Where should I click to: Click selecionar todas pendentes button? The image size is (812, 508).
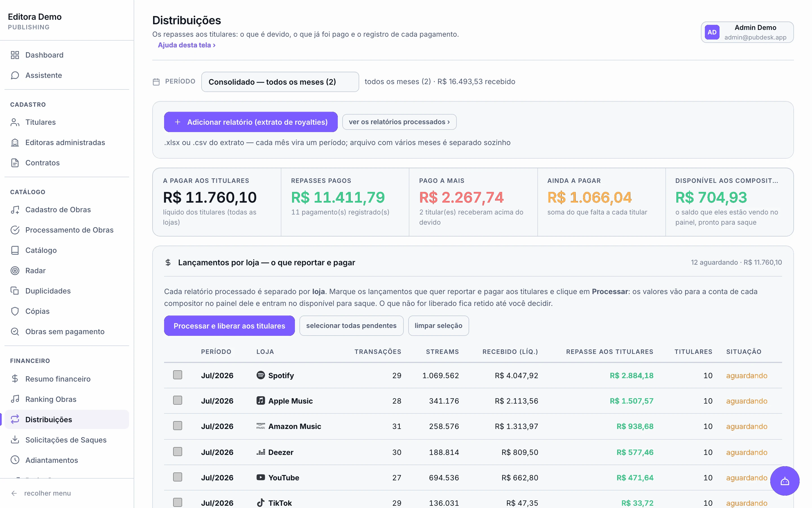(351, 326)
